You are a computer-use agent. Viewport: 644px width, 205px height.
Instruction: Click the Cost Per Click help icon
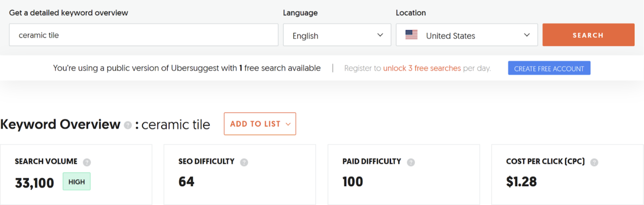(594, 162)
